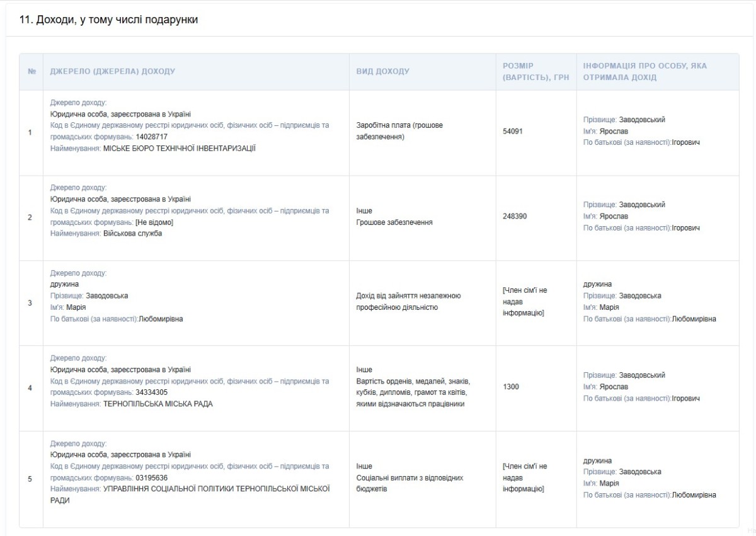Click row number 1 cell
The height and width of the screenshot is (536, 756).
(x=30, y=132)
